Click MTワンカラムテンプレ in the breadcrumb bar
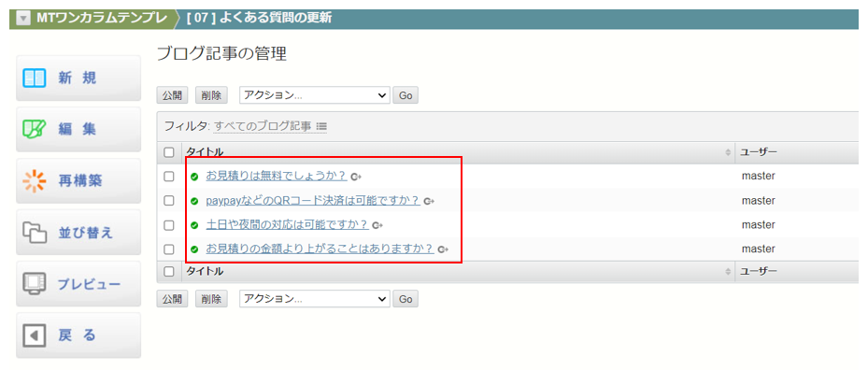Viewport: 868px width, 370px height. (x=101, y=18)
